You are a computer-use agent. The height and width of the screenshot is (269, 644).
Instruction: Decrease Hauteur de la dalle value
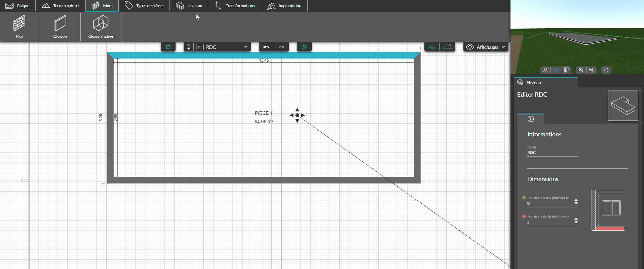576,222
